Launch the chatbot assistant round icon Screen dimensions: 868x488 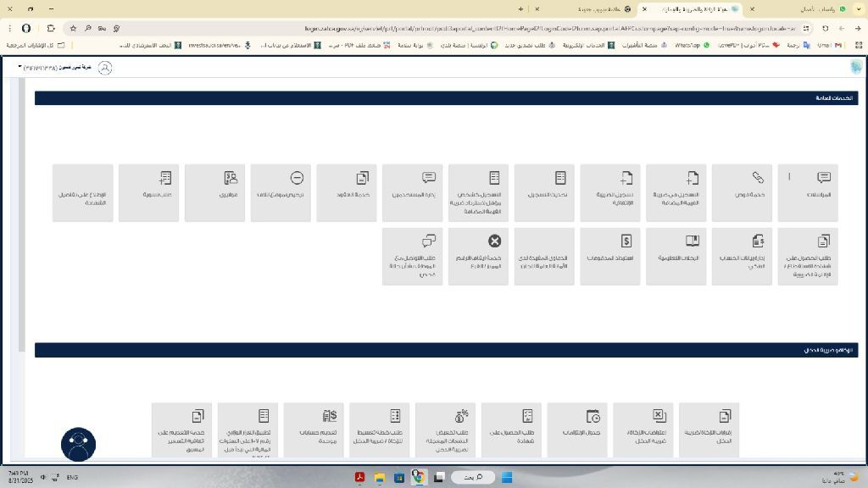78,444
